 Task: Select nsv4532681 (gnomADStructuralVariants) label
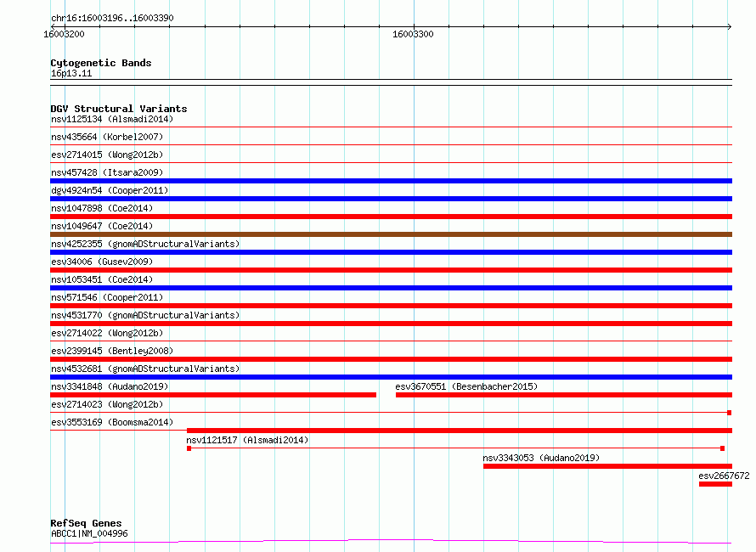coord(145,369)
